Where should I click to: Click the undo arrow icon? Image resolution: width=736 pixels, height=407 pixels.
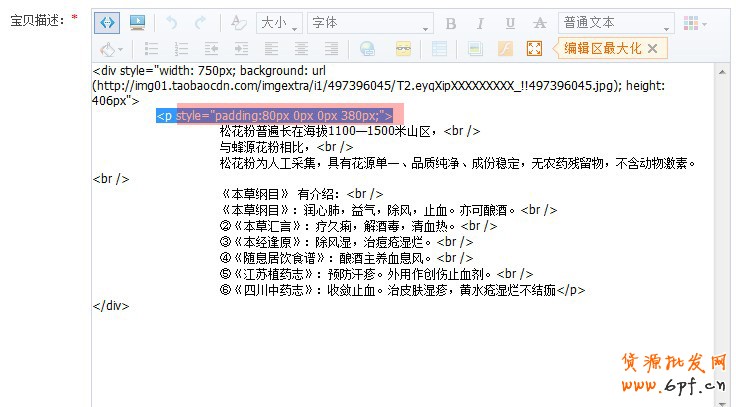(172, 23)
